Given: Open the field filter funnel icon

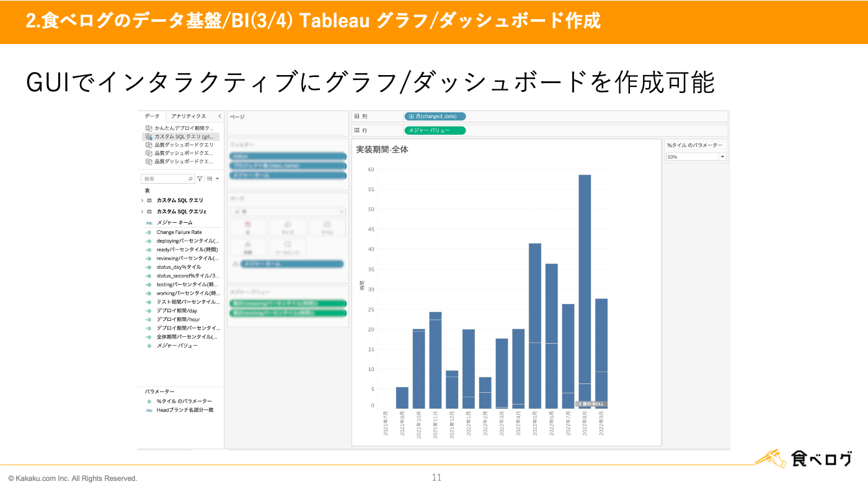Looking at the screenshot, I should coord(200,179).
